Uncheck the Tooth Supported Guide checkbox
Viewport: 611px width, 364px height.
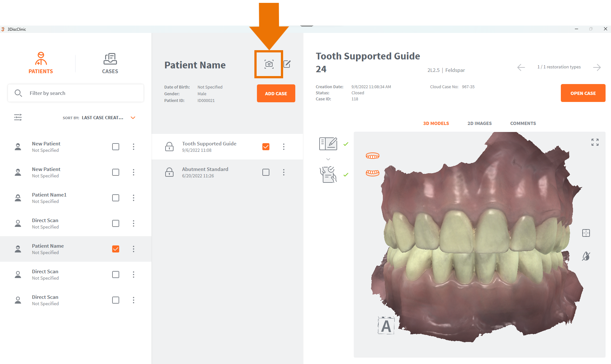[x=266, y=147]
